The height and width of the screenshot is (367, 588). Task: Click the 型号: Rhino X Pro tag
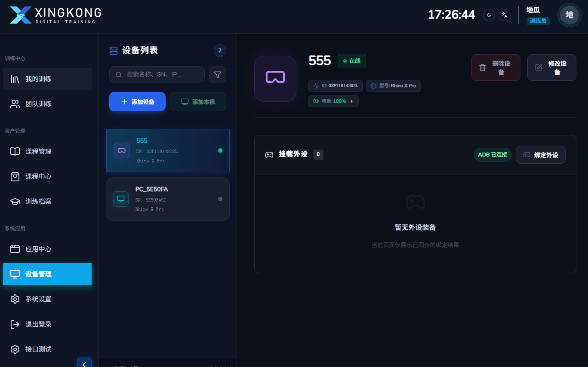[x=393, y=86]
